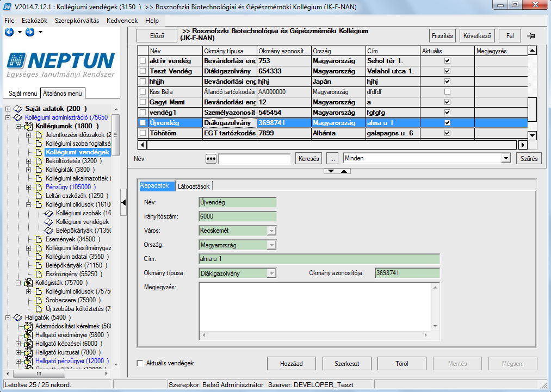Image resolution: width=551 pixels, height=392 pixels.
Task: Click the Szobacsere page icon
Action: [x=39, y=300]
